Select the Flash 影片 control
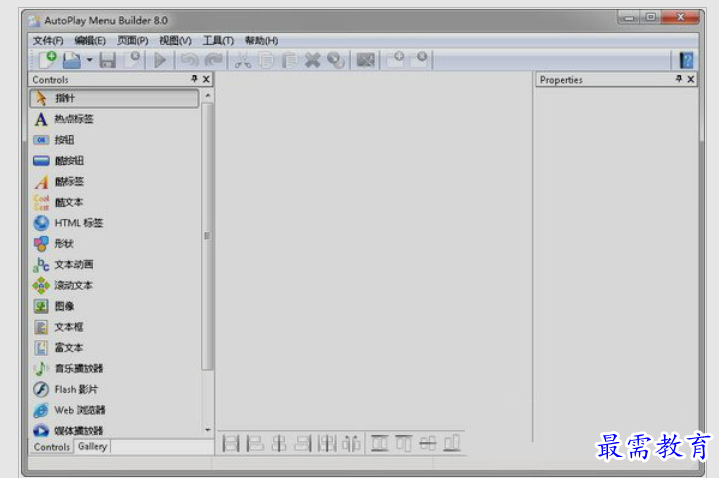Viewport: 719px width, 478px height. pyautogui.click(x=114, y=389)
